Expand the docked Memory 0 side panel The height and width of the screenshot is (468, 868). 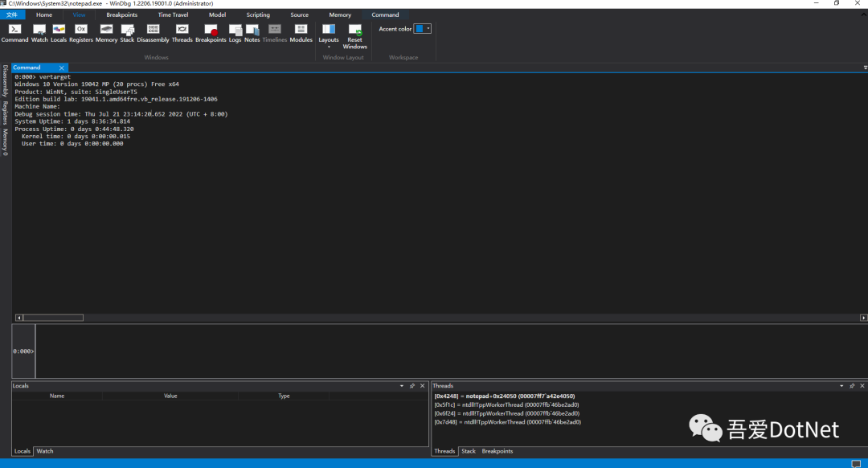pos(5,142)
